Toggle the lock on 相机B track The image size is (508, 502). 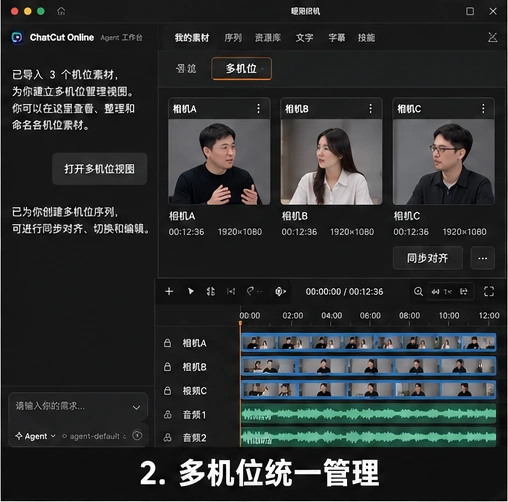(167, 367)
